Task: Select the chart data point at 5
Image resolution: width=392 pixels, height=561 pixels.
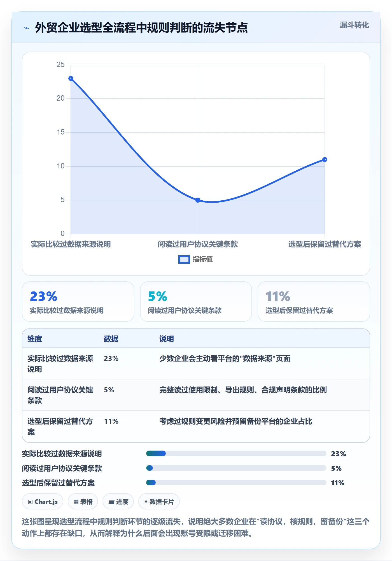Action: point(198,200)
